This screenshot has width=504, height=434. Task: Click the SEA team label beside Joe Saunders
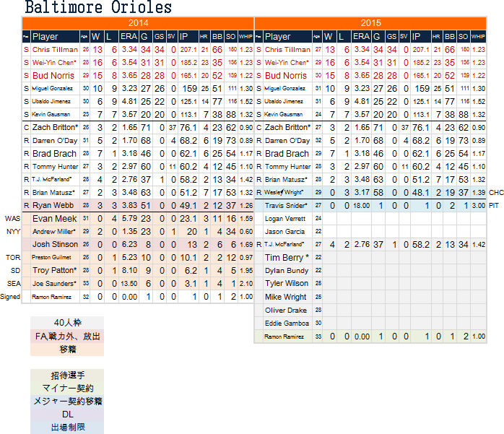(x=14, y=284)
